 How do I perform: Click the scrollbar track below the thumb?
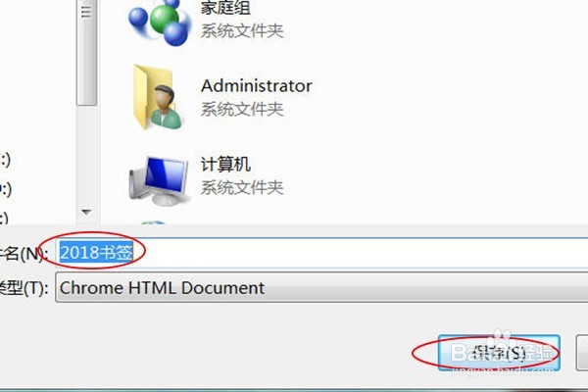86,156
